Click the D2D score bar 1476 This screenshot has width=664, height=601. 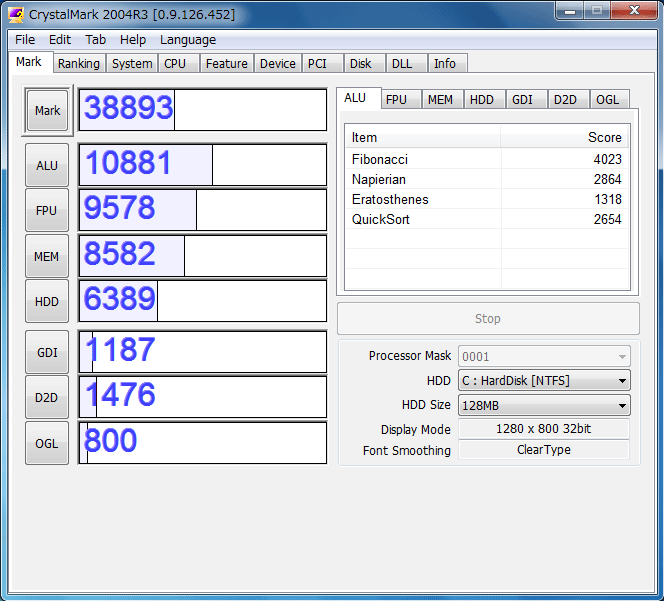203,397
